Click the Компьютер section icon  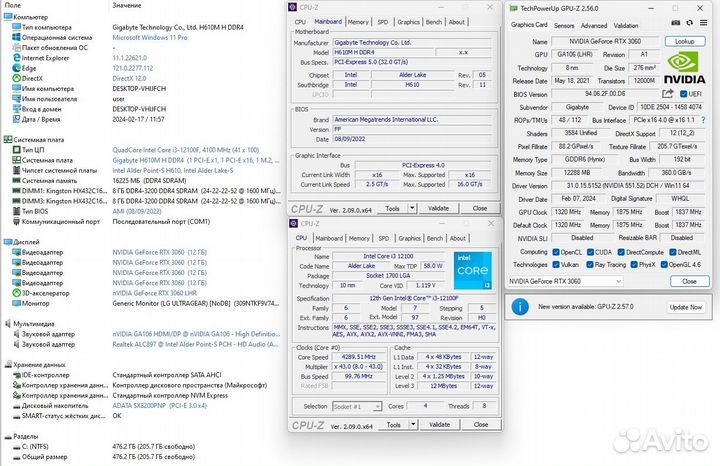coord(8,17)
